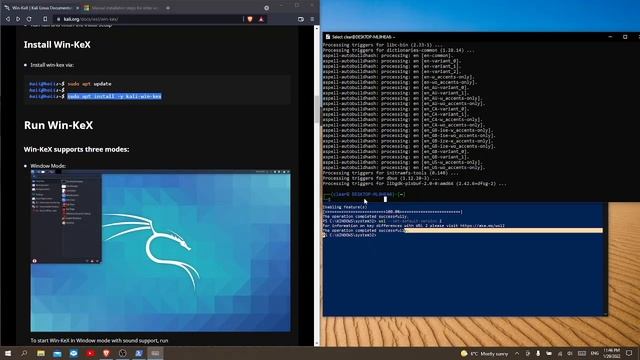Switch to Manual installation steps tab
The width and height of the screenshot is (640, 360).
(x=122, y=8)
